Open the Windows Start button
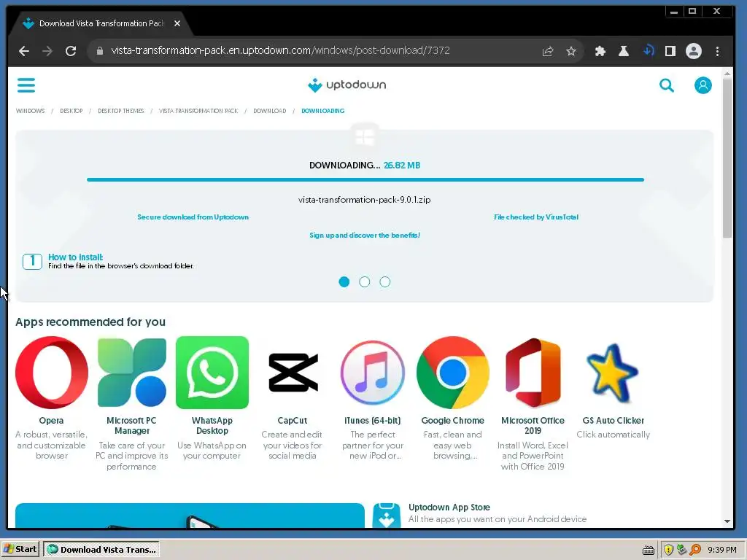The height and width of the screenshot is (560, 747). tap(20, 550)
